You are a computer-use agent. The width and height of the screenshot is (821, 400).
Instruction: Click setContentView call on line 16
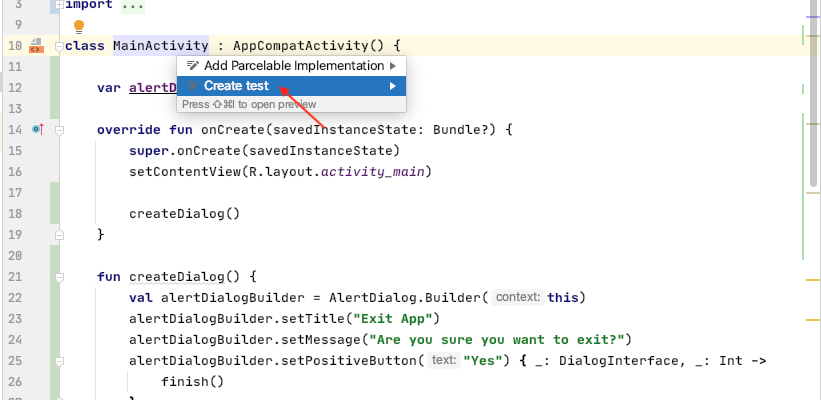185,172
